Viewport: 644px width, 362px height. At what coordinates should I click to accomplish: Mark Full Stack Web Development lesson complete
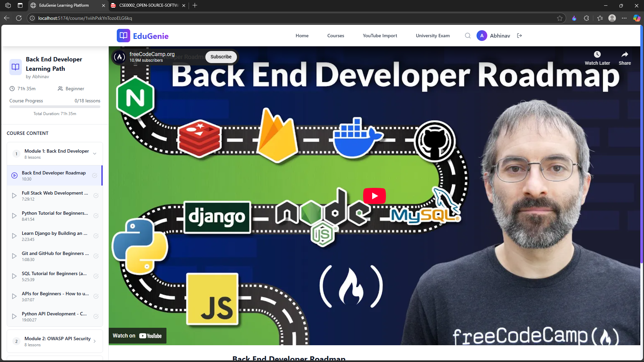click(x=96, y=196)
